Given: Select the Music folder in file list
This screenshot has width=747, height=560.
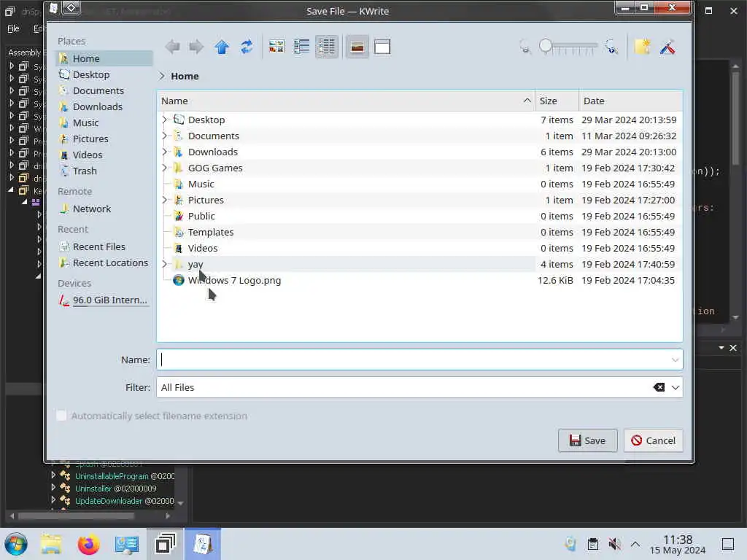Looking at the screenshot, I should (x=419, y=184).
